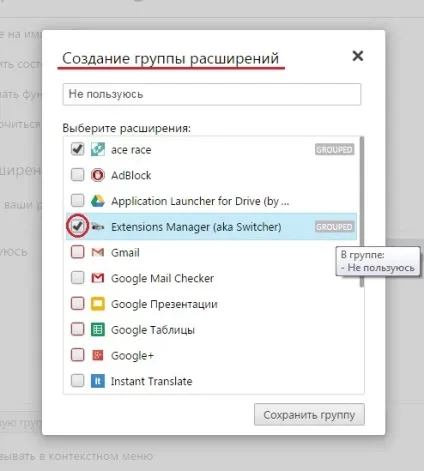Select the Gmail label

[125, 253]
